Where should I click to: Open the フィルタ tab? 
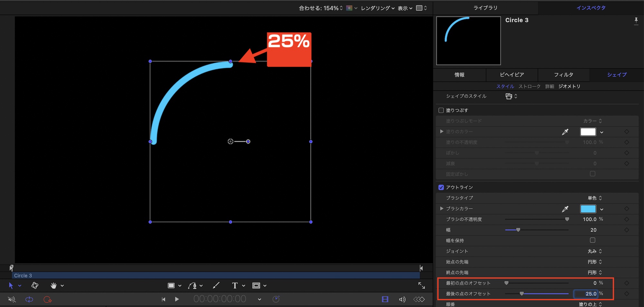point(563,75)
